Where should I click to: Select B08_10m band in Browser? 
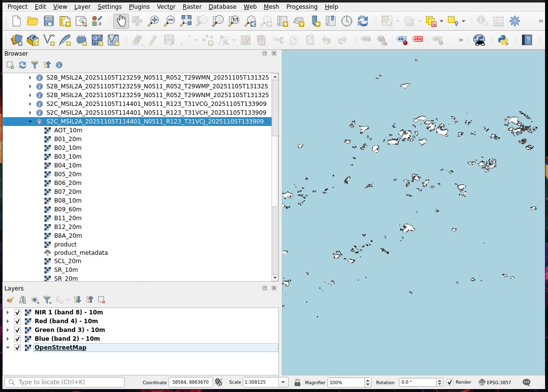[68, 201]
